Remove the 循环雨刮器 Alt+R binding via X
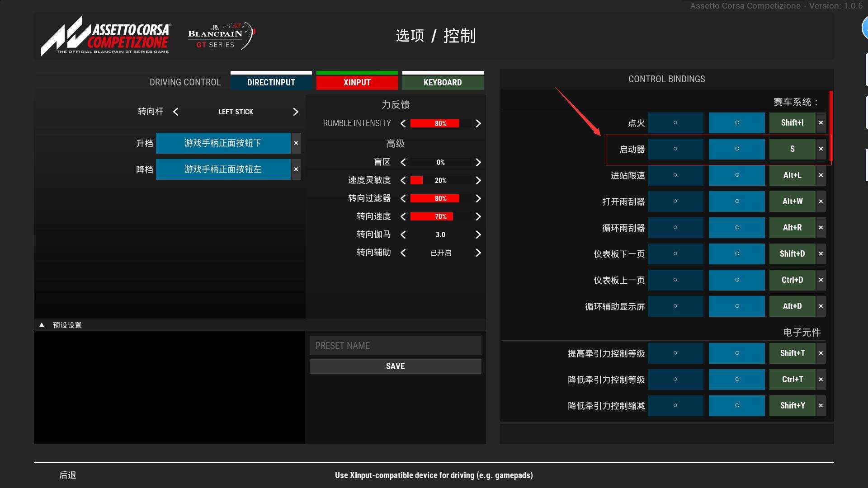 [x=821, y=228]
